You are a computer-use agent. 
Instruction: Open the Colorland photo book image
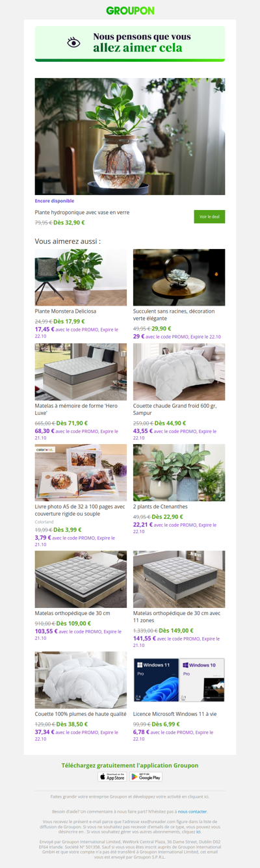81,473
